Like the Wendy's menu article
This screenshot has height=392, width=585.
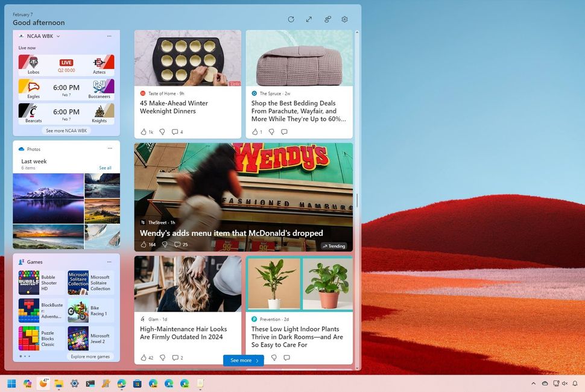click(143, 244)
